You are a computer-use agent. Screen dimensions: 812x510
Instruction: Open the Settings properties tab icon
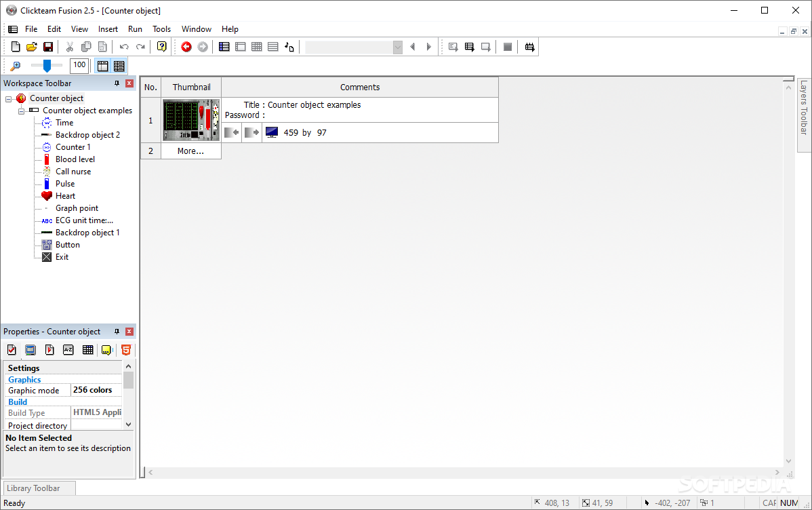click(12, 350)
